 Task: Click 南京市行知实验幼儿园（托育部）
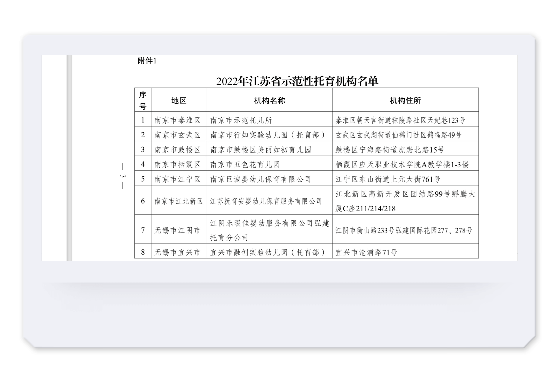268,135
